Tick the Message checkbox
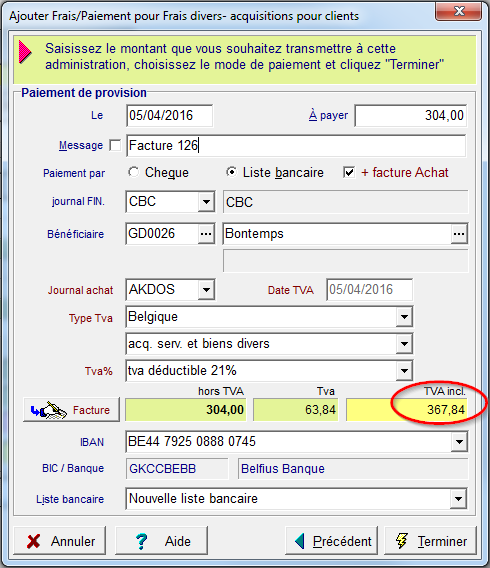The height and width of the screenshot is (568, 490). coord(115,146)
